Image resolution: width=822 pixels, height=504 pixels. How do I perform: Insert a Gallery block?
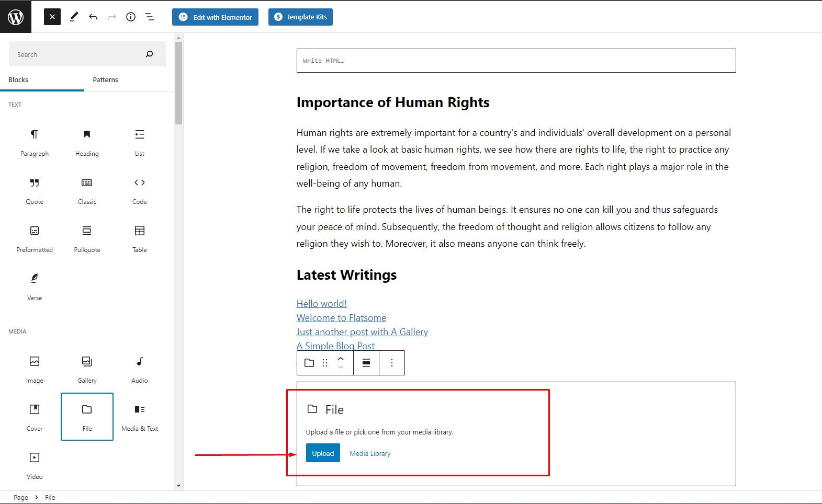point(87,369)
